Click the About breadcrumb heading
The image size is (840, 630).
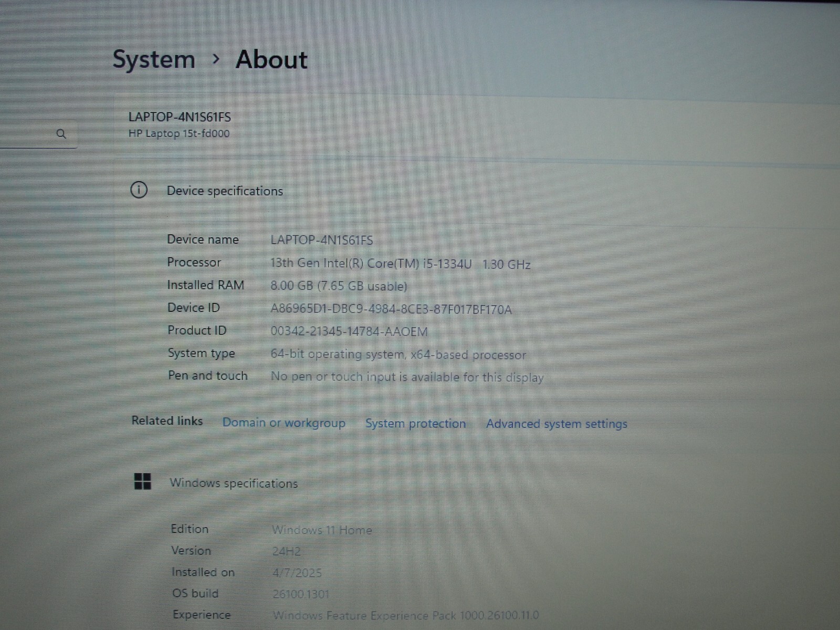[271, 60]
